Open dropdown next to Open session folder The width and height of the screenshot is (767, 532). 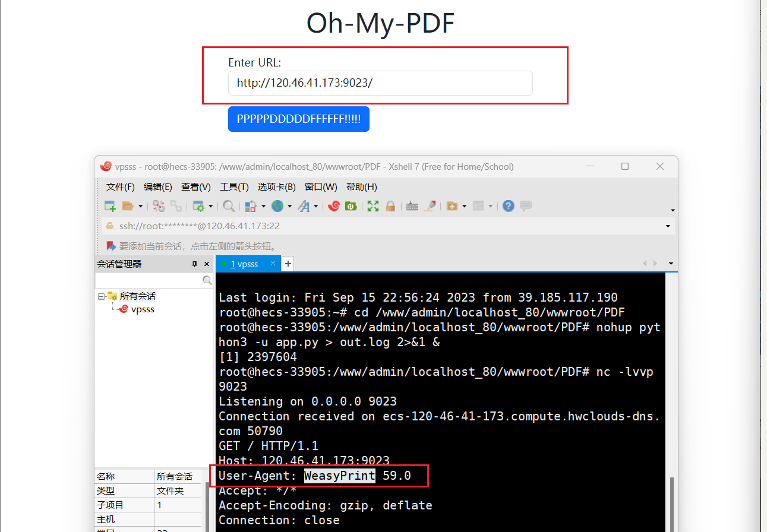(x=140, y=207)
